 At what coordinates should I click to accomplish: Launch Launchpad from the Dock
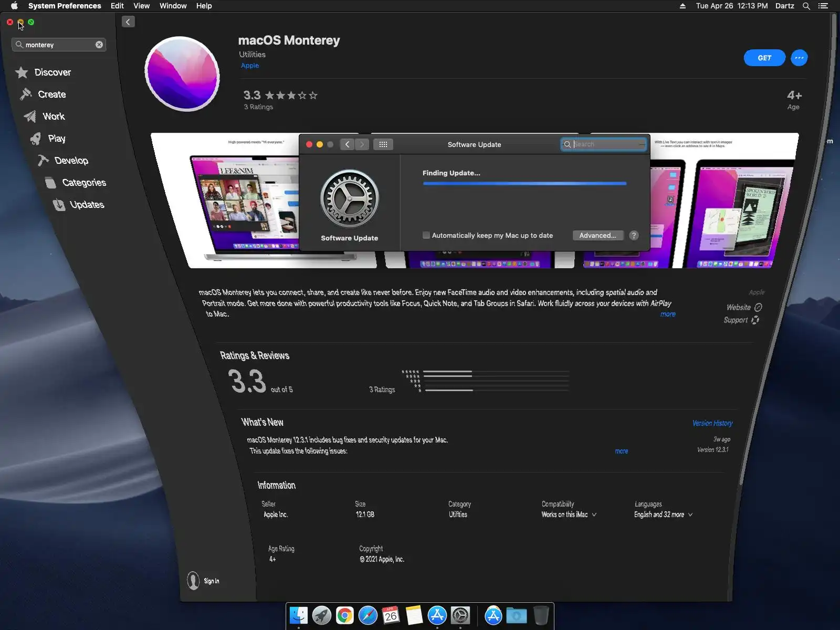click(x=322, y=615)
